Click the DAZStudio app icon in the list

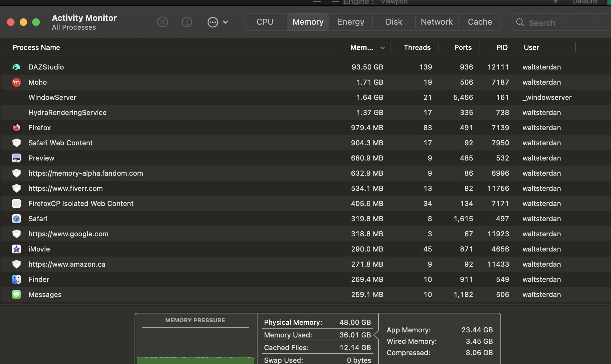click(16, 67)
